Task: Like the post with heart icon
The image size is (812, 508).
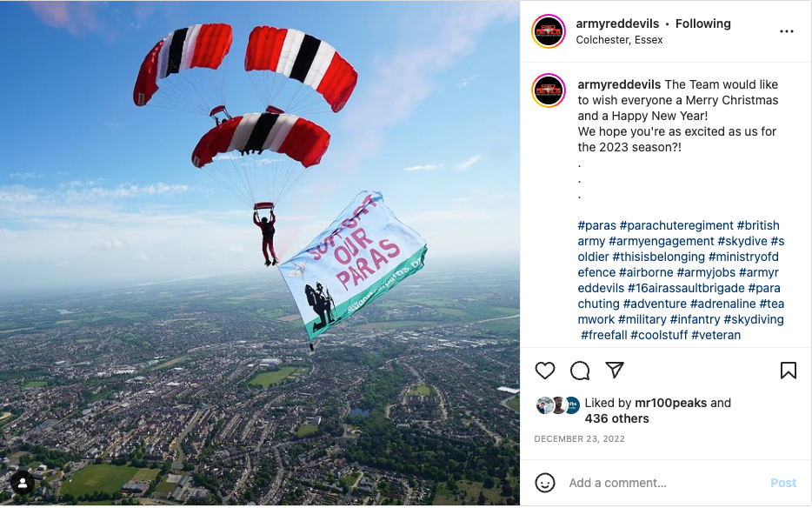Action: click(x=545, y=371)
